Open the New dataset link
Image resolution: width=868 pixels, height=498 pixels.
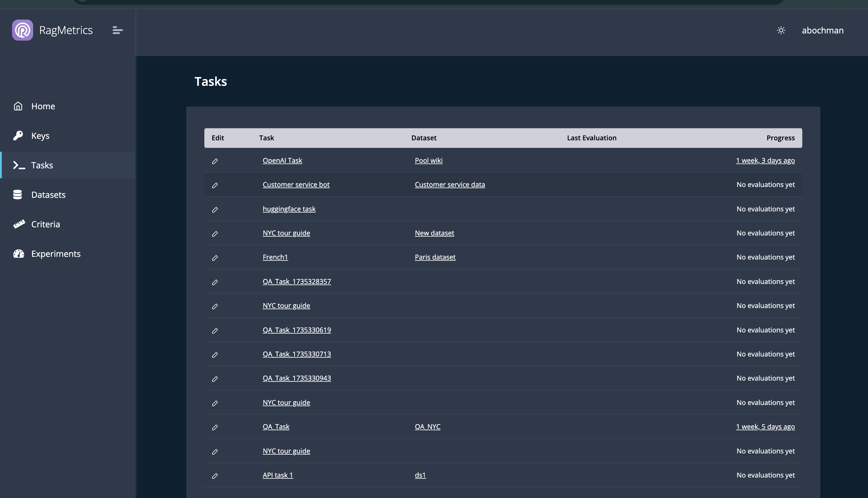[x=434, y=233]
